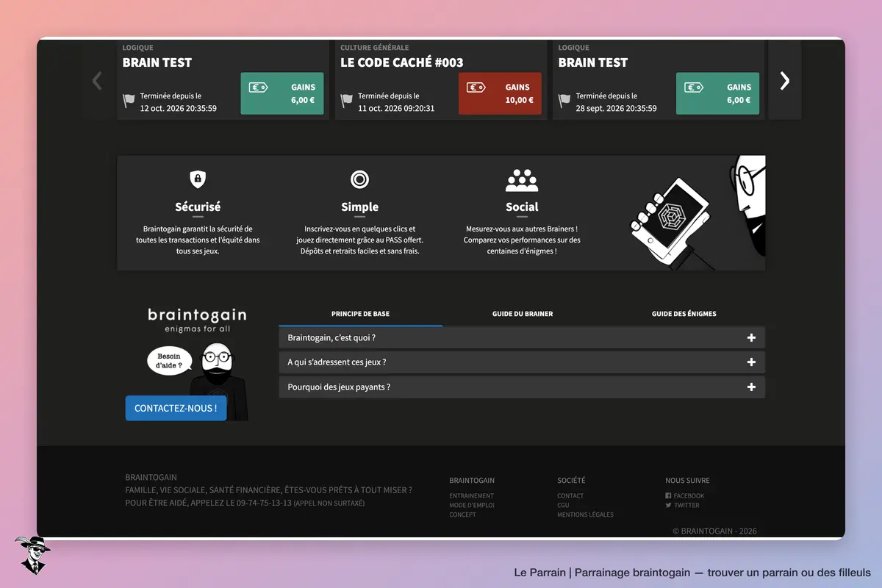Click the Sécurisé heading

coord(198,207)
